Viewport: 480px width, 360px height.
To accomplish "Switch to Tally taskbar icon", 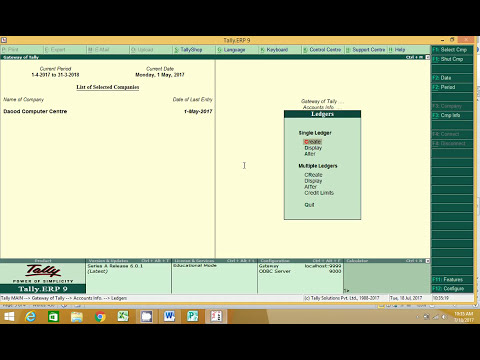I will [216, 316].
